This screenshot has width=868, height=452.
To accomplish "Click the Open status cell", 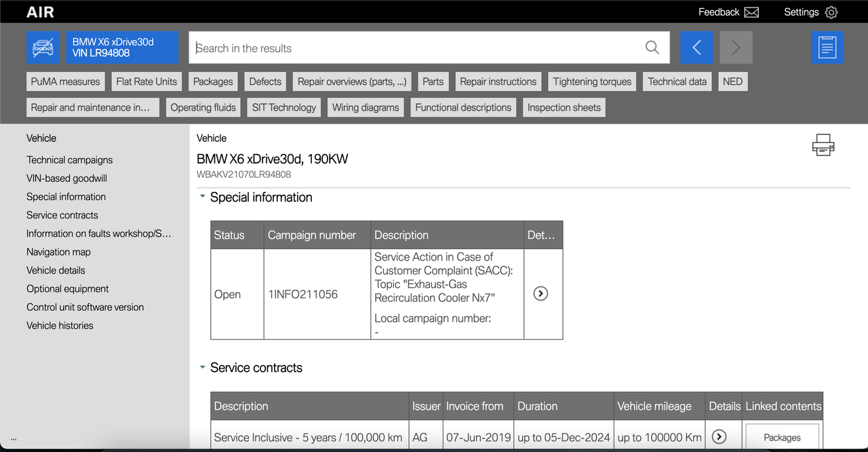I will tap(237, 294).
